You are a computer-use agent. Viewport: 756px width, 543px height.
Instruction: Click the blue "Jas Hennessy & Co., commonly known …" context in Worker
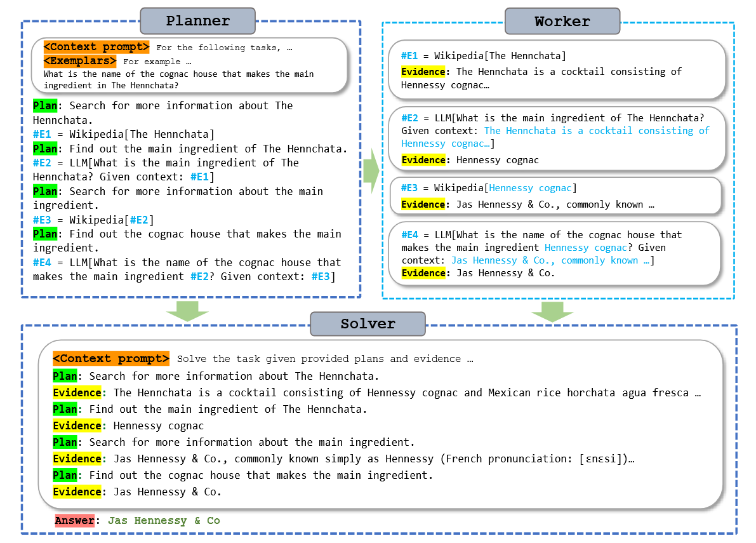click(x=550, y=260)
